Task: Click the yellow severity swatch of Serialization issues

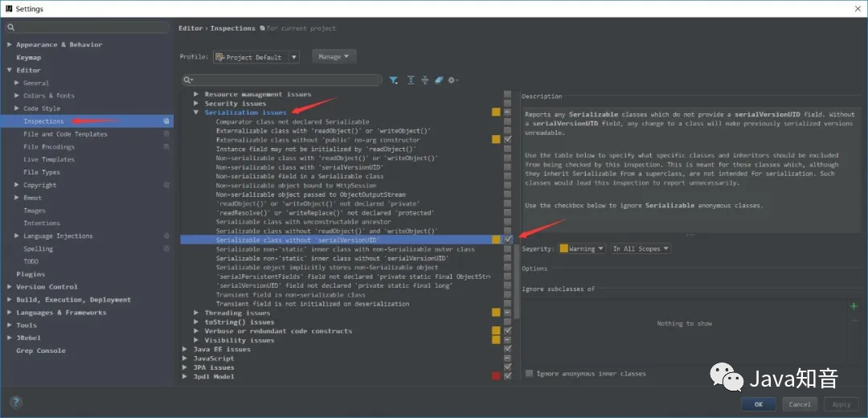Action: [x=496, y=113]
